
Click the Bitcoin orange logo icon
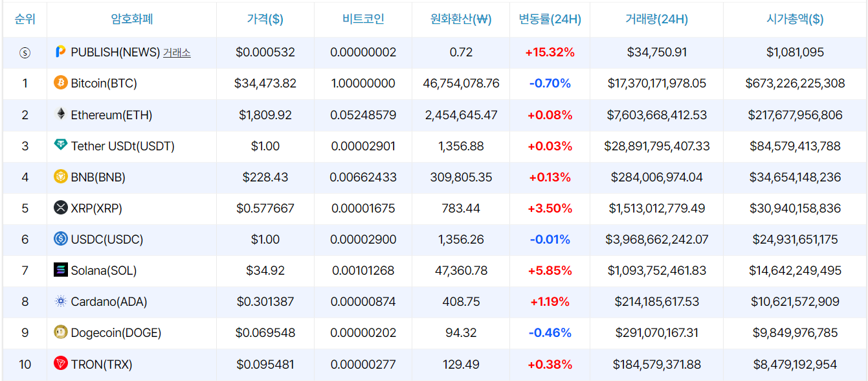click(x=60, y=83)
